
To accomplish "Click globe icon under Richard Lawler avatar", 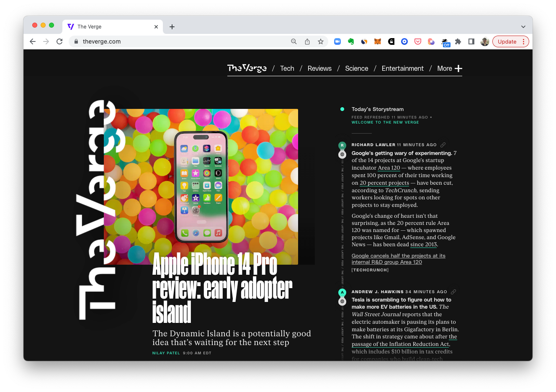I will (342, 155).
